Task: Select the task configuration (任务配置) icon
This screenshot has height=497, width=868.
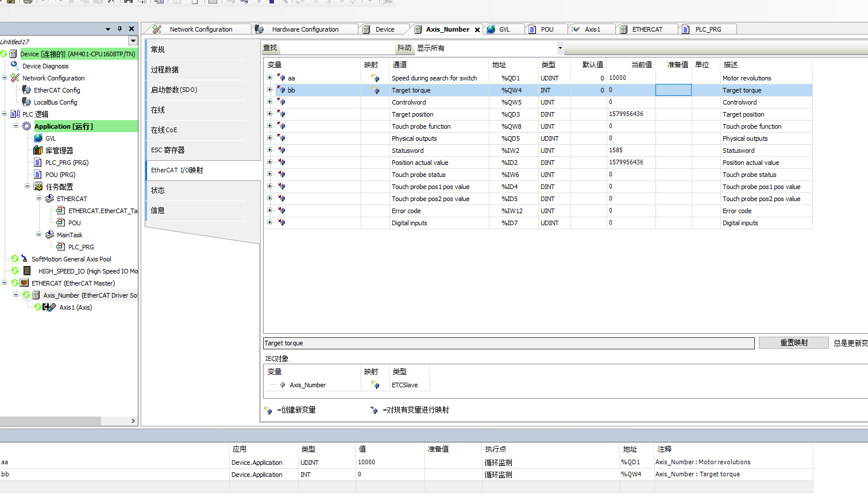Action: click(38, 186)
